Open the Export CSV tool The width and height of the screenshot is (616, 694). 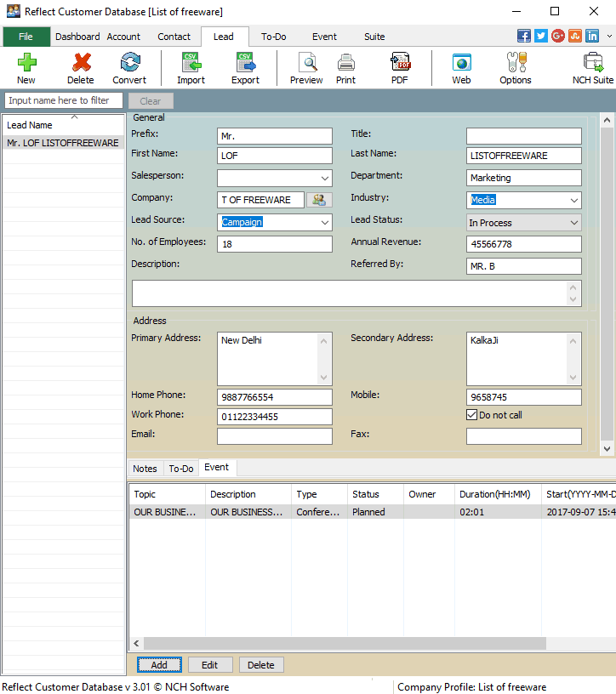[246, 62]
